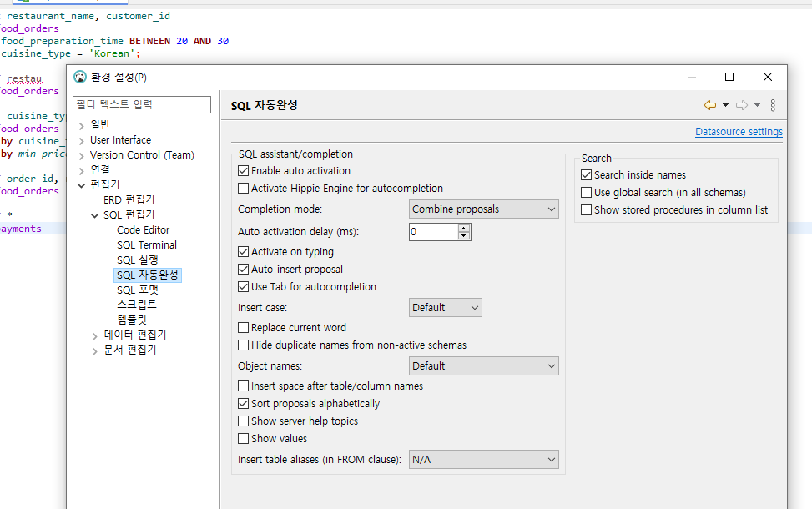
Task: Select SQL 실행 preferences page
Action: tap(138, 260)
